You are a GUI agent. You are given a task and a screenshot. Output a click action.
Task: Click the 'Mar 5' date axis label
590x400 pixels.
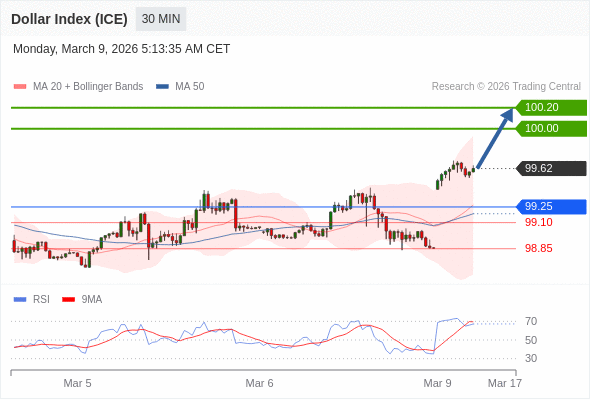77,383
